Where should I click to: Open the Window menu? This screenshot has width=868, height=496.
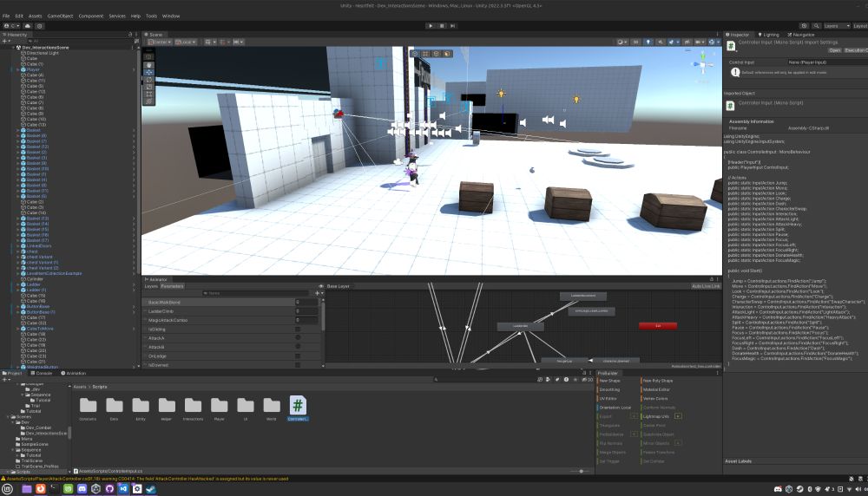coord(171,16)
